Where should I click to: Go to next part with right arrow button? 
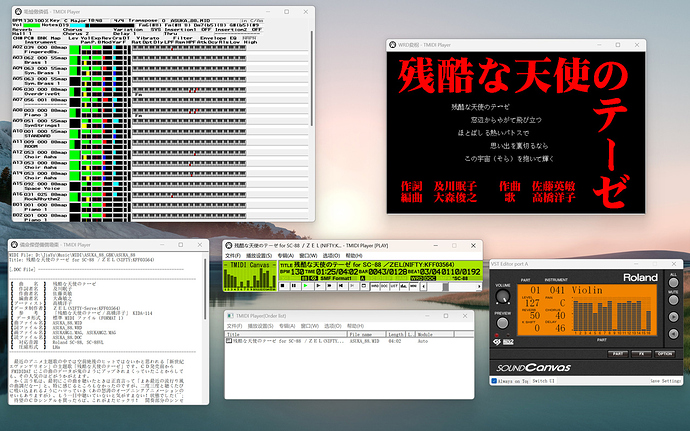(x=673, y=317)
